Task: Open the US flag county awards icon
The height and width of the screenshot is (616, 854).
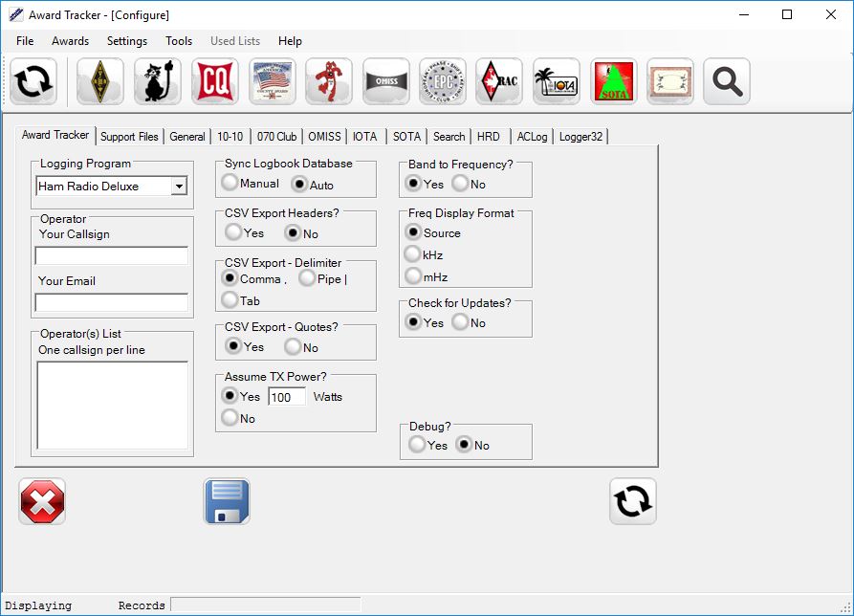Action: 273,81
